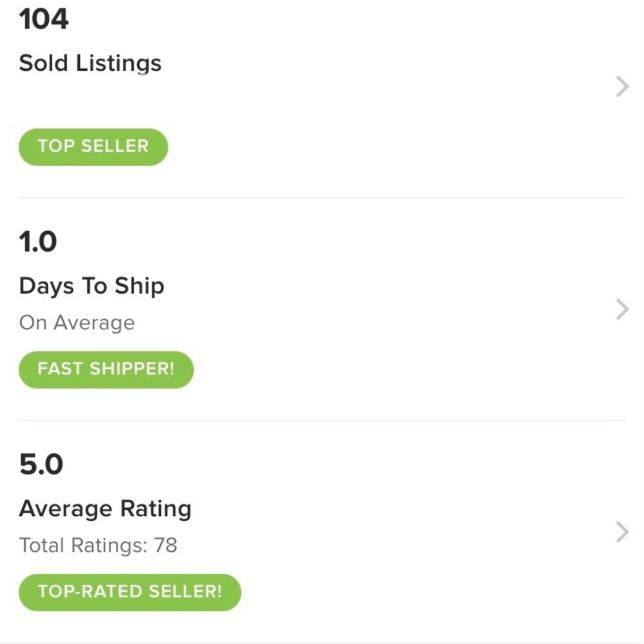This screenshot has width=644, height=644.
Task: Open the Average Rating label
Action: click(x=105, y=509)
